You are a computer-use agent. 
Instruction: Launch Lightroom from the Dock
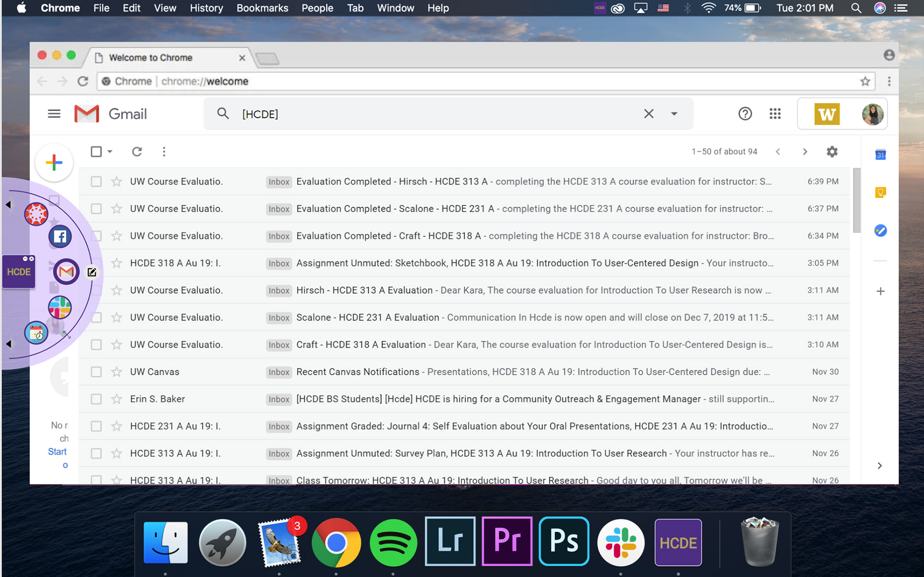pyautogui.click(x=450, y=541)
